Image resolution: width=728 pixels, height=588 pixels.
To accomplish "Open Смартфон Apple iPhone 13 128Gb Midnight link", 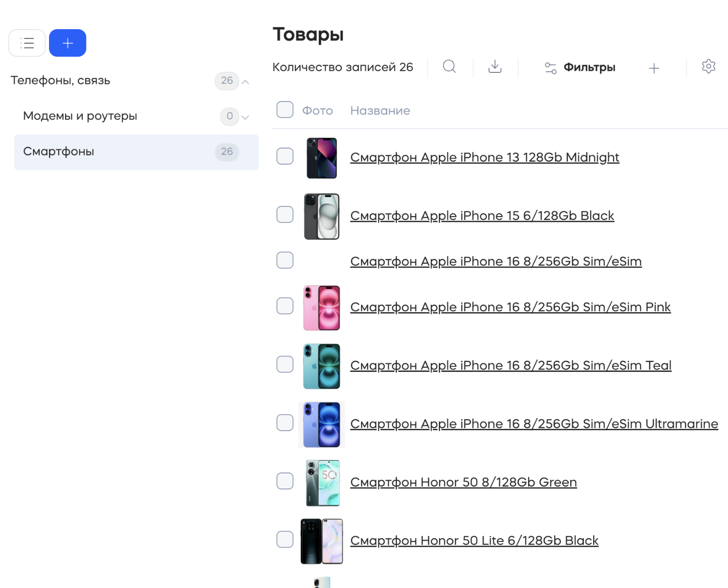I will (485, 157).
